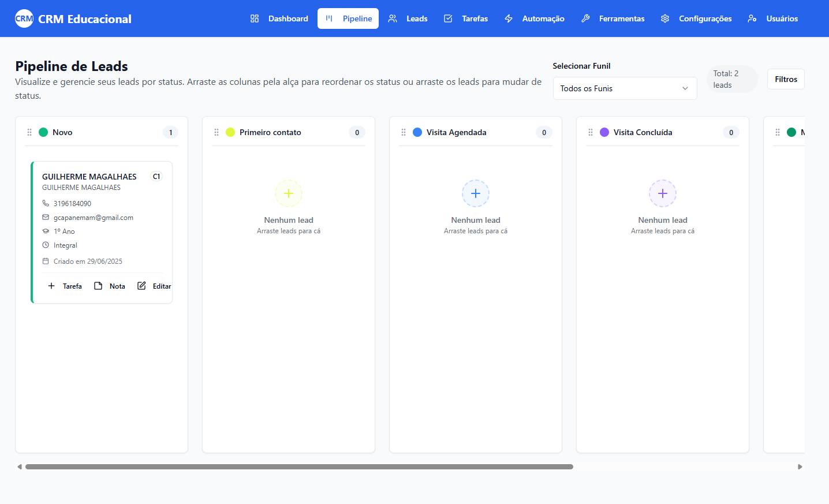Click the Primeiro contato column title
The width and height of the screenshot is (829, 504).
[x=270, y=132]
